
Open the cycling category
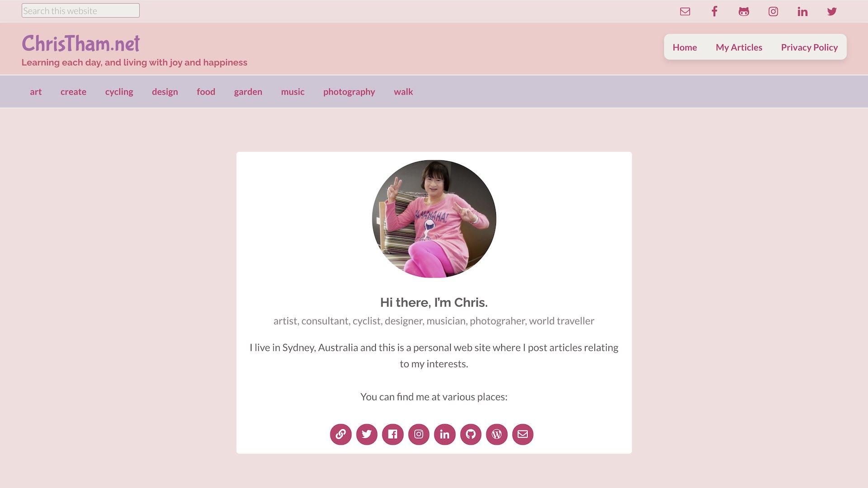click(x=119, y=92)
